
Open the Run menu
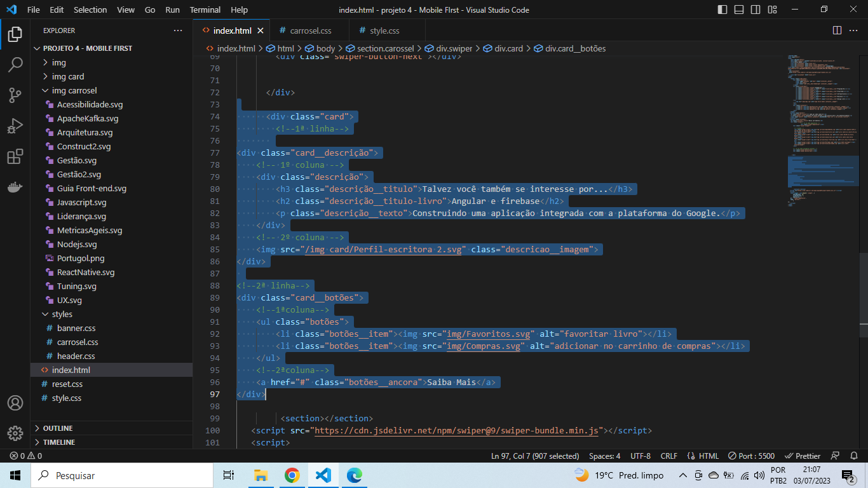[172, 10]
